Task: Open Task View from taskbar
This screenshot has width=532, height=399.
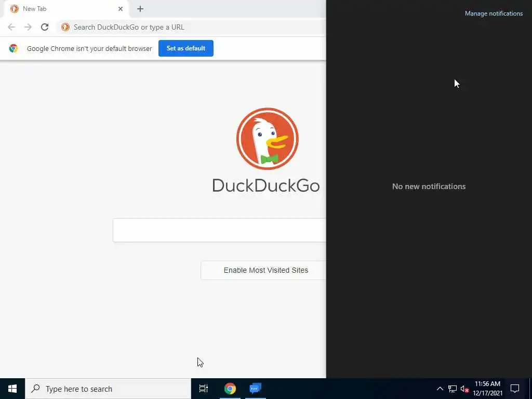Action: tap(204, 389)
